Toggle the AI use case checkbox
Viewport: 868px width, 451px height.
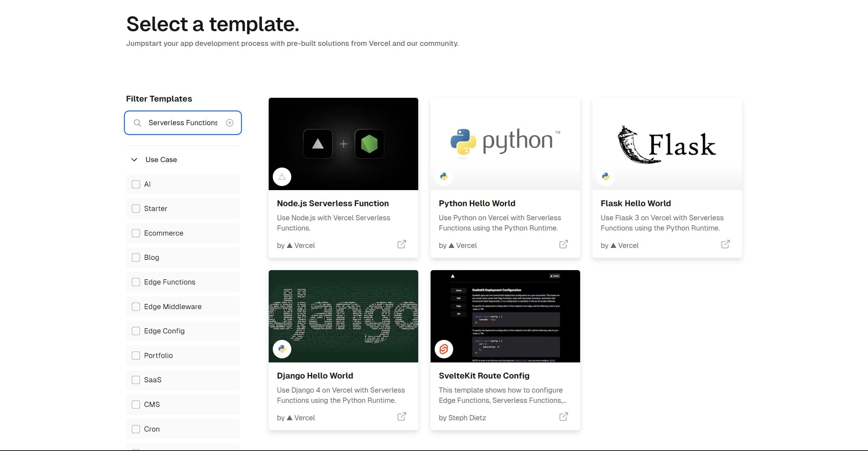(x=136, y=184)
